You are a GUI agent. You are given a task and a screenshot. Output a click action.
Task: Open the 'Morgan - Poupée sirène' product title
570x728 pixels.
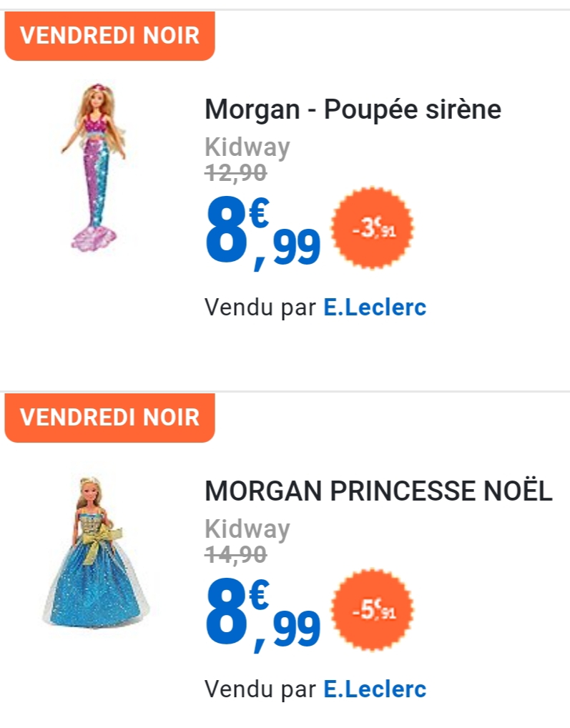click(x=353, y=110)
